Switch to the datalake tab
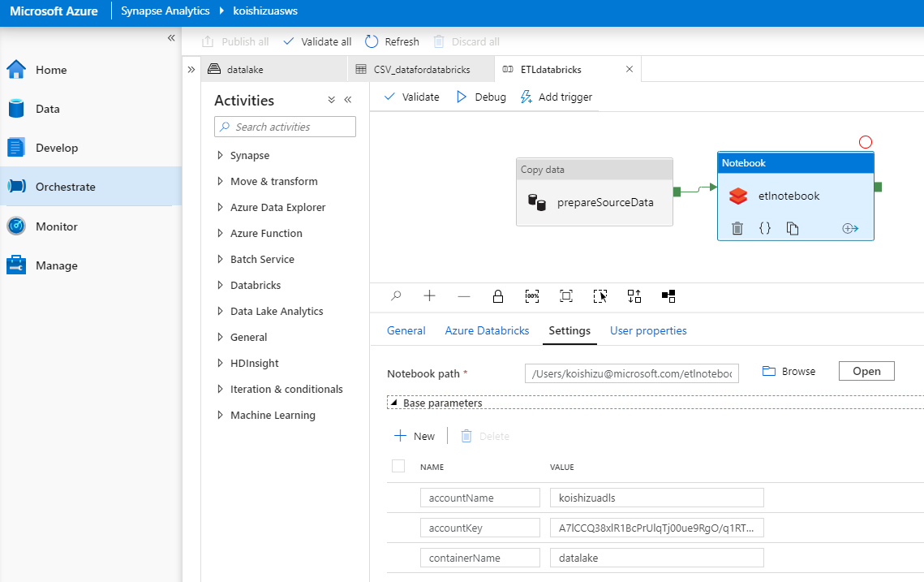The image size is (924, 582). click(x=274, y=70)
